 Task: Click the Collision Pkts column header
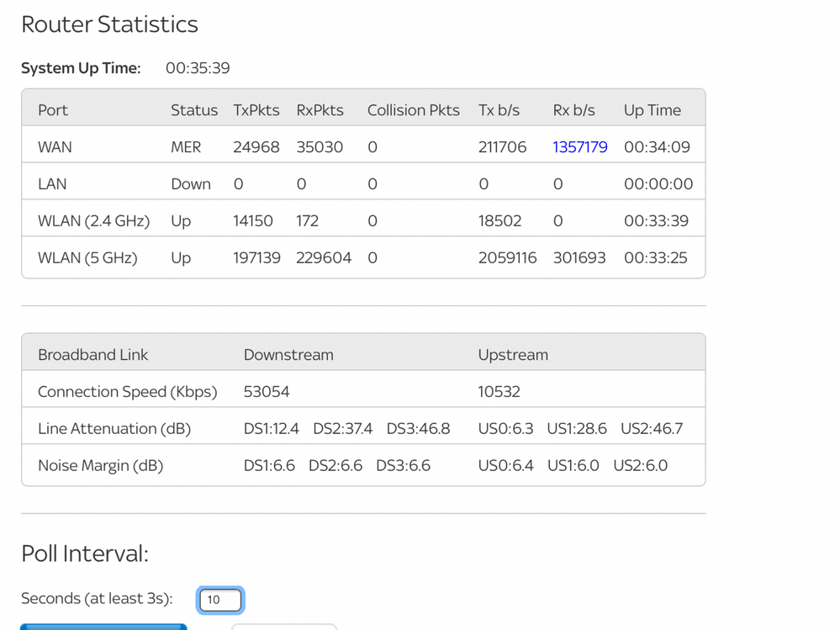(x=414, y=110)
